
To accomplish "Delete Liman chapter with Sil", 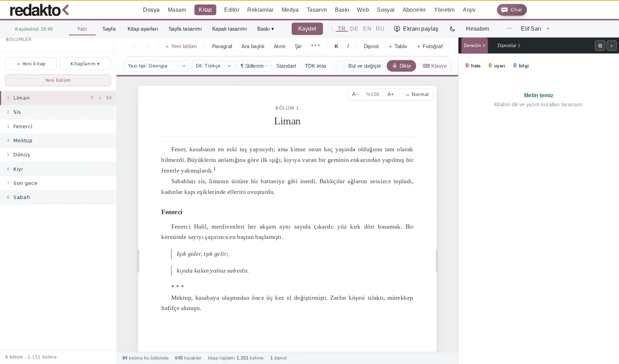I will [x=109, y=98].
